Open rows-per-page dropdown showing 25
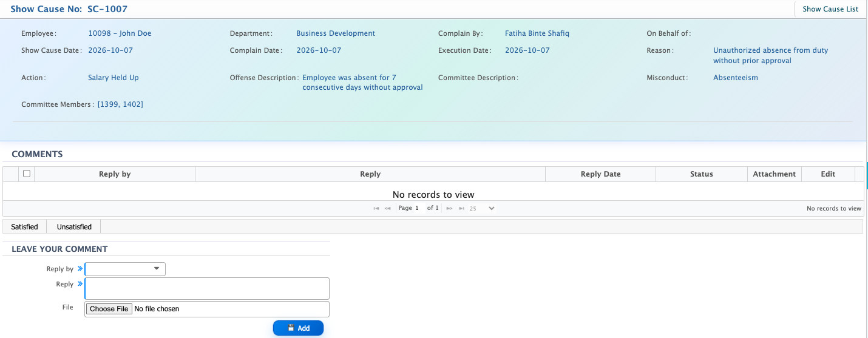The height and width of the screenshot is (338, 868). click(x=482, y=208)
